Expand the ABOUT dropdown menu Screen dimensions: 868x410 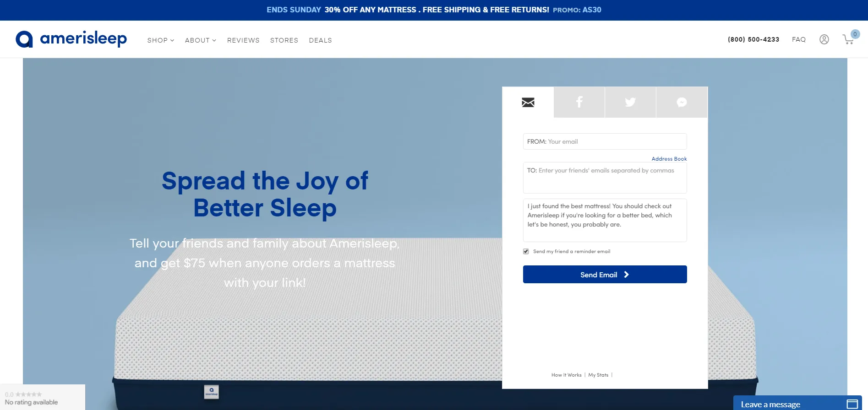[201, 40]
